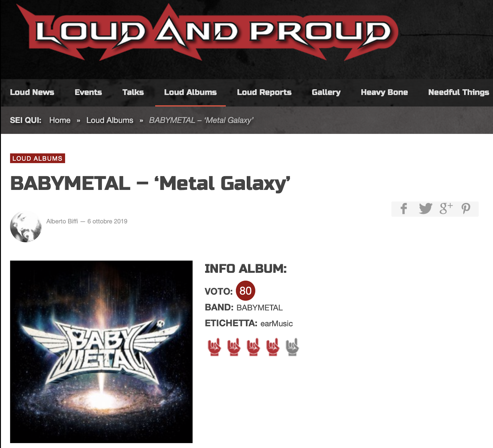The height and width of the screenshot is (448, 493).
Task: Share article via Twitter bird icon
Action: (426, 209)
